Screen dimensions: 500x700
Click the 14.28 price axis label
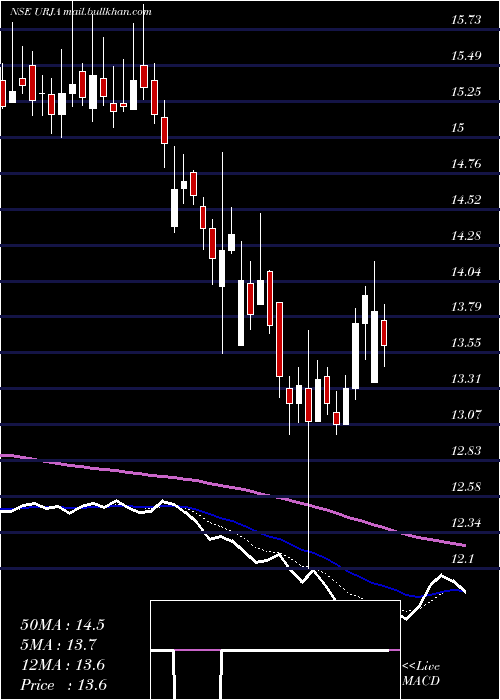point(466,236)
